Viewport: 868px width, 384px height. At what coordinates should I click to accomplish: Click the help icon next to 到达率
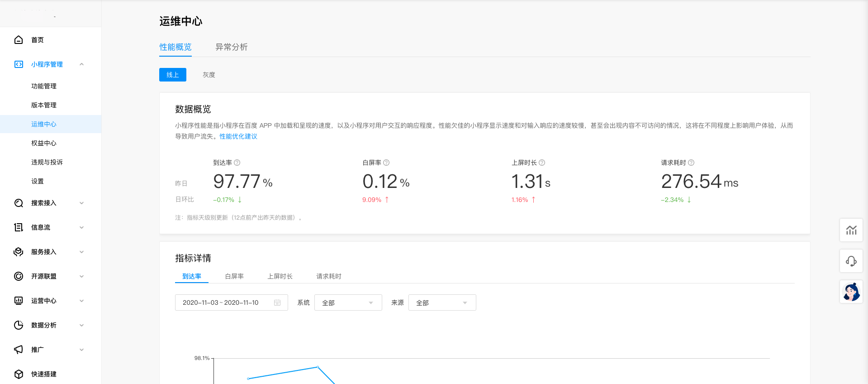click(237, 163)
